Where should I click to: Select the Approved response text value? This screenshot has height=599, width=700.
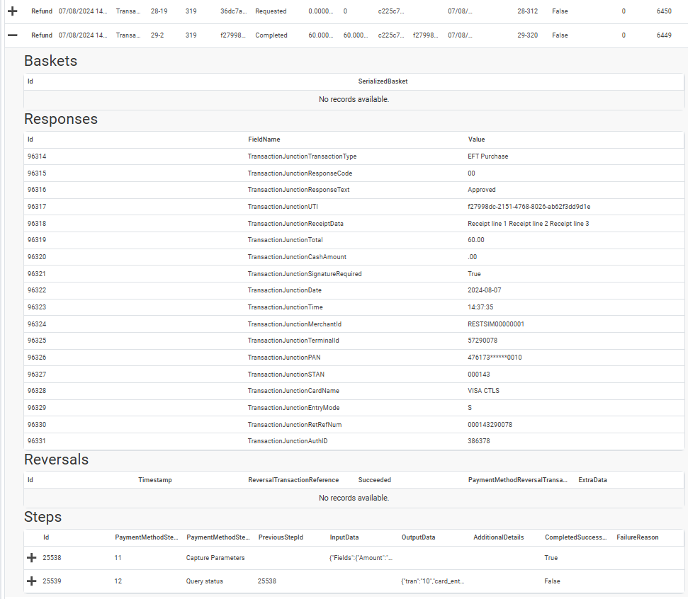(482, 190)
